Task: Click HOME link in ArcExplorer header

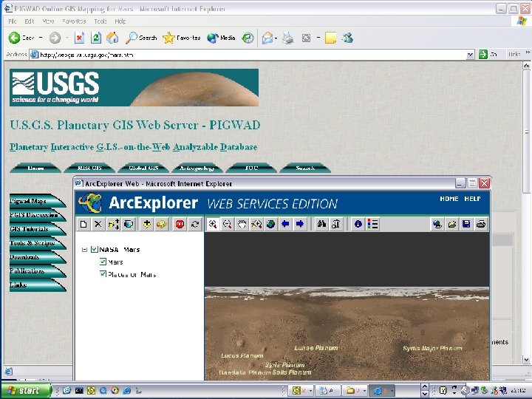Action: (x=449, y=199)
